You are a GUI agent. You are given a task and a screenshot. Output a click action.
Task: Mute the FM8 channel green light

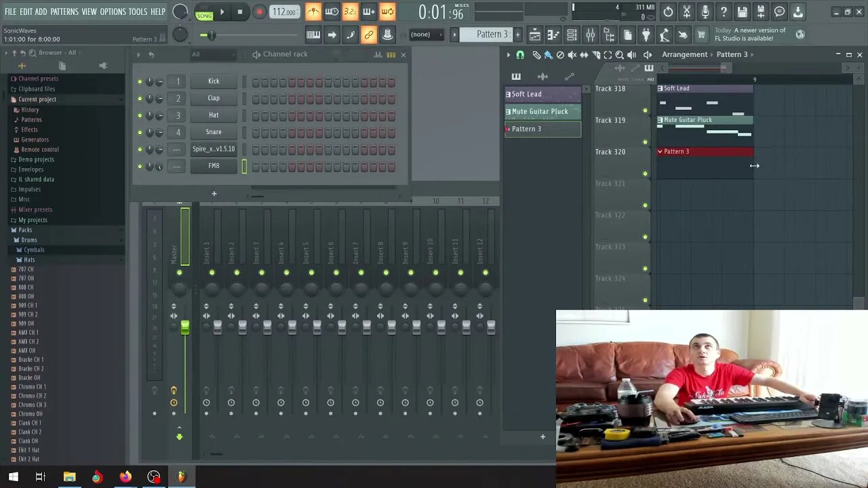pos(140,166)
